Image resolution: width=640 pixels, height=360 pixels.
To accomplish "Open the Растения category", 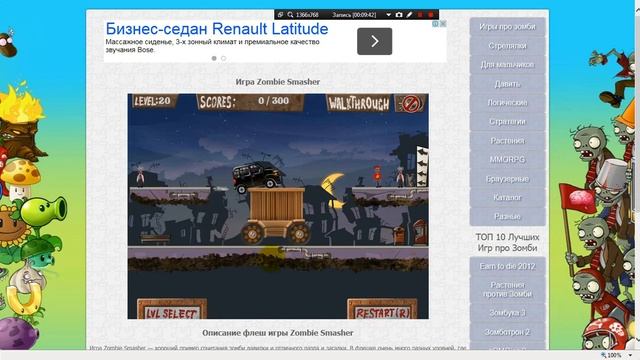I will pyautogui.click(x=507, y=140).
